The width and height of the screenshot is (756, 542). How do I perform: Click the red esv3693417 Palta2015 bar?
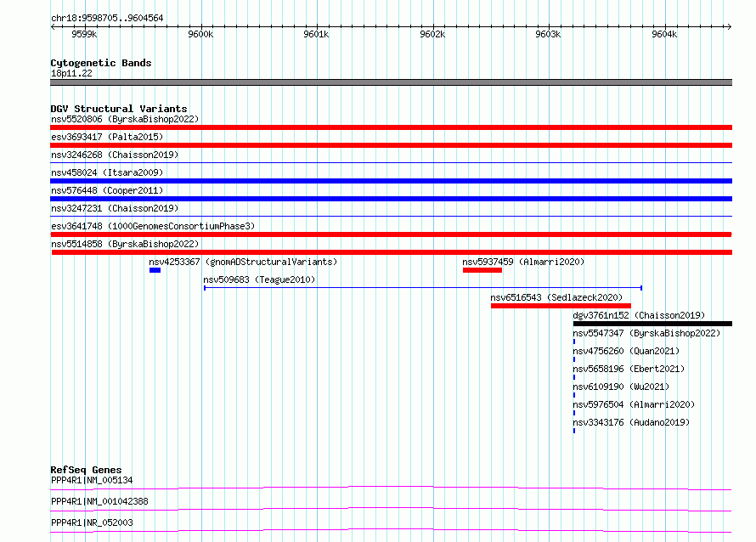tap(391, 145)
